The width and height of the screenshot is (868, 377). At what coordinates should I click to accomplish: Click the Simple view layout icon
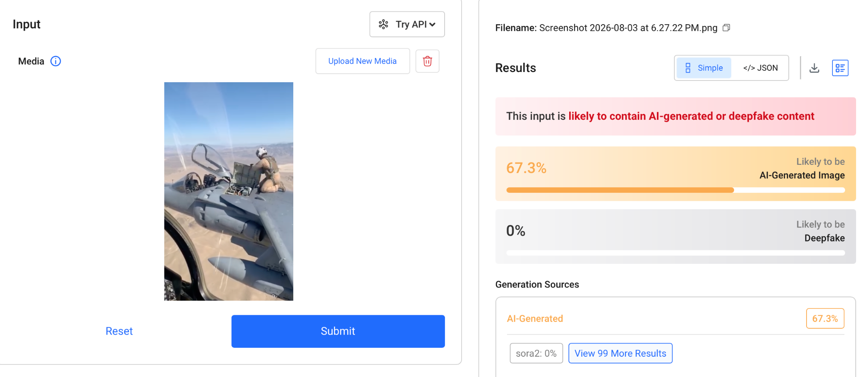pos(688,68)
